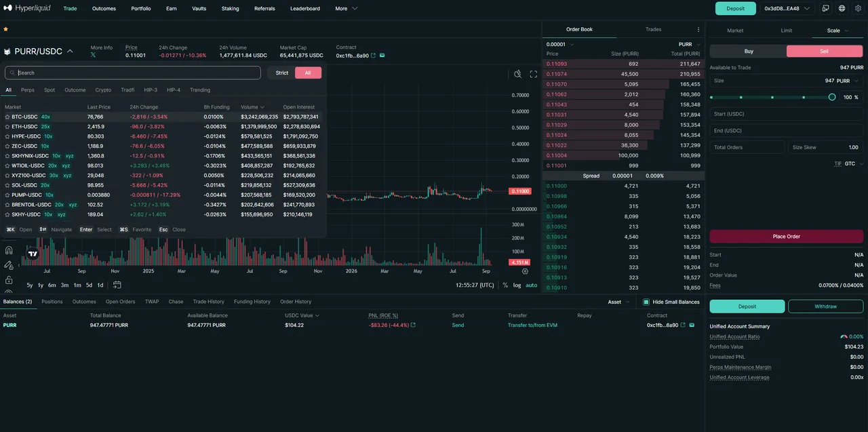Click the chart scale settings gear icon

pos(525,271)
